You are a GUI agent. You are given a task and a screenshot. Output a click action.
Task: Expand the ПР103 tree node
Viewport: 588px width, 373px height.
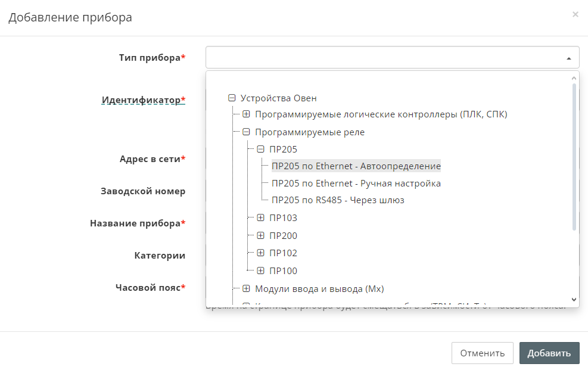coord(260,218)
